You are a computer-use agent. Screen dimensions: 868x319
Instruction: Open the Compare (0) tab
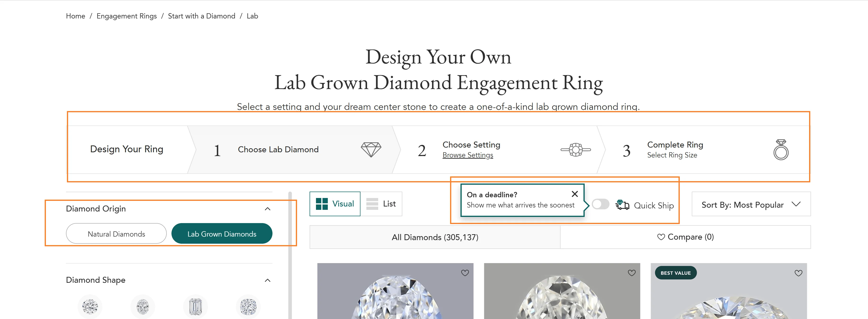pyautogui.click(x=685, y=237)
